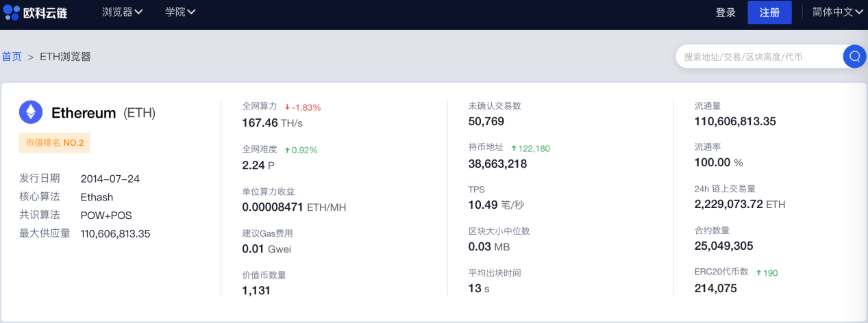Click the magnifier search button

tap(854, 57)
